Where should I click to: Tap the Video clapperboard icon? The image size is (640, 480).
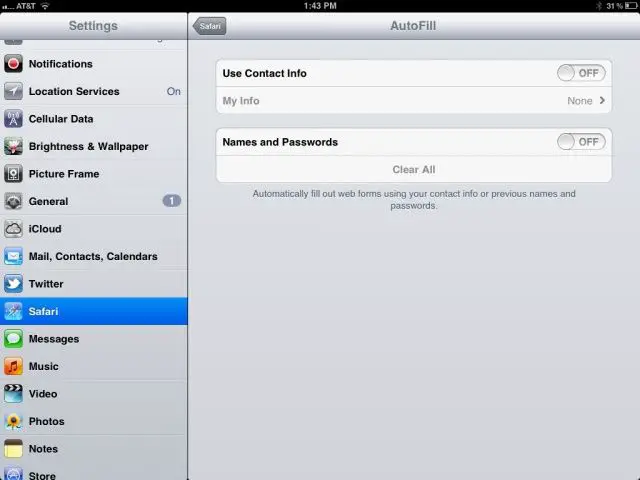click(13, 394)
